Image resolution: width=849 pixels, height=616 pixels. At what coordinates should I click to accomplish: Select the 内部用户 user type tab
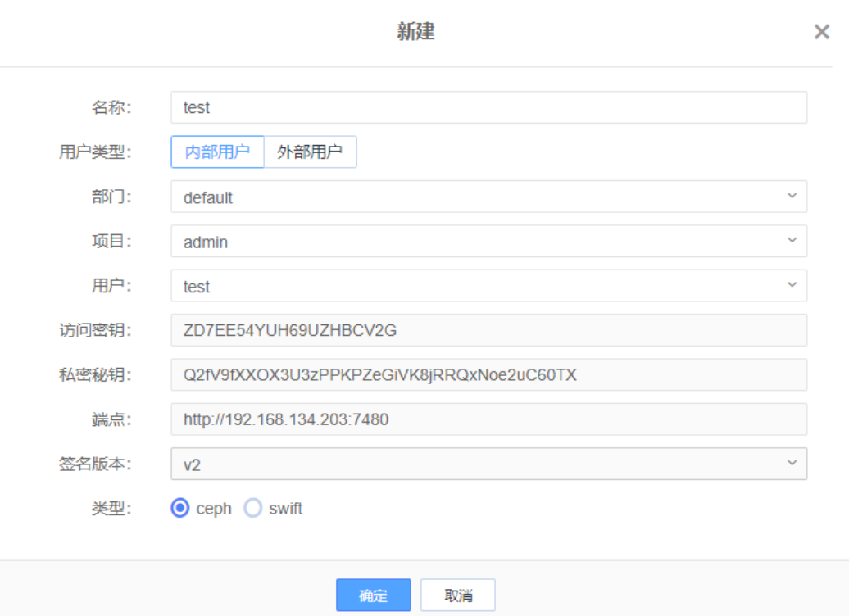pyautogui.click(x=217, y=152)
